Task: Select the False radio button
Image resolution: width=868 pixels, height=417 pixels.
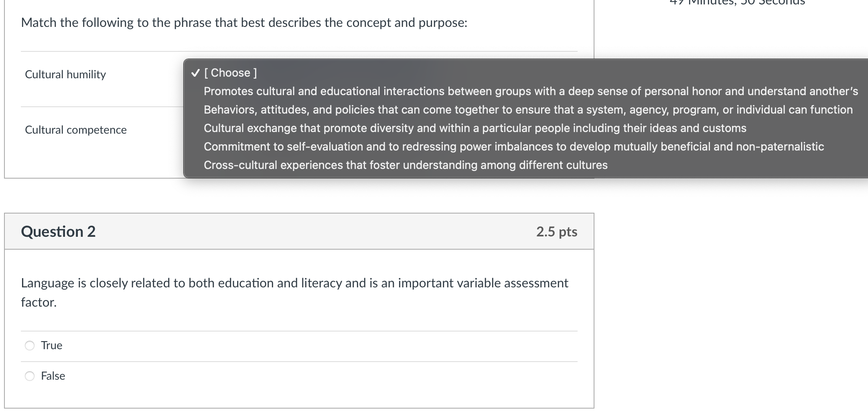Action: [x=30, y=376]
